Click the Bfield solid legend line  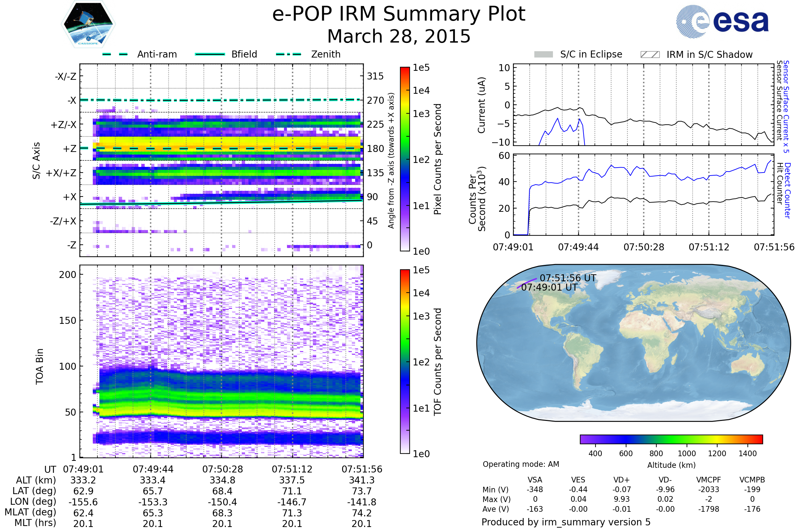pos(210,54)
